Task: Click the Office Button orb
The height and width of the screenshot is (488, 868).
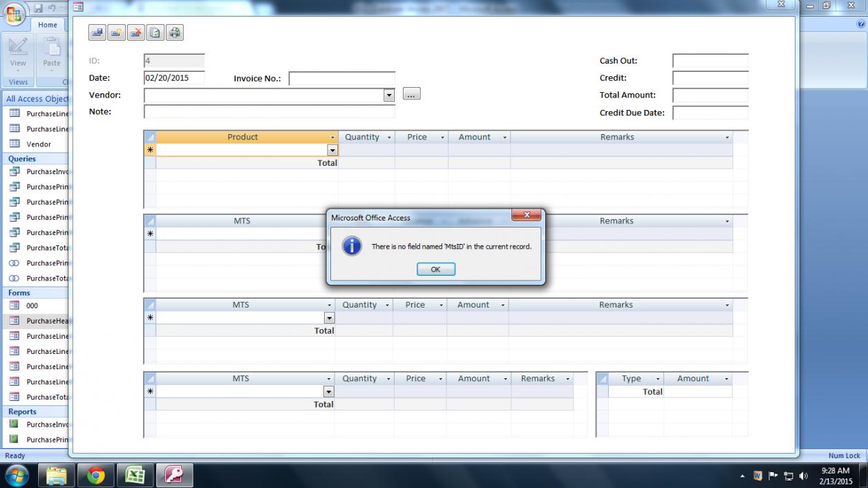Action: (x=14, y=14)
